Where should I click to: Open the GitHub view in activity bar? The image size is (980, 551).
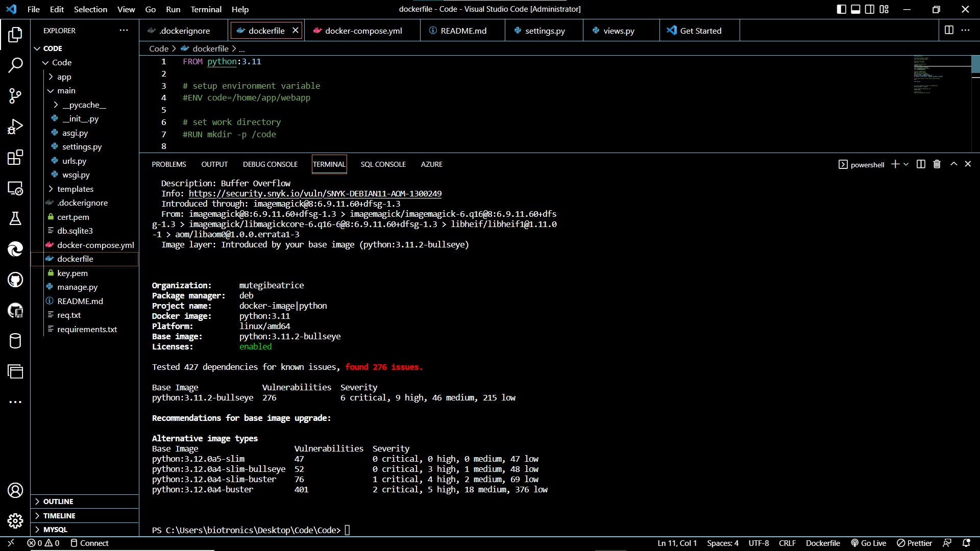(15, 280)
